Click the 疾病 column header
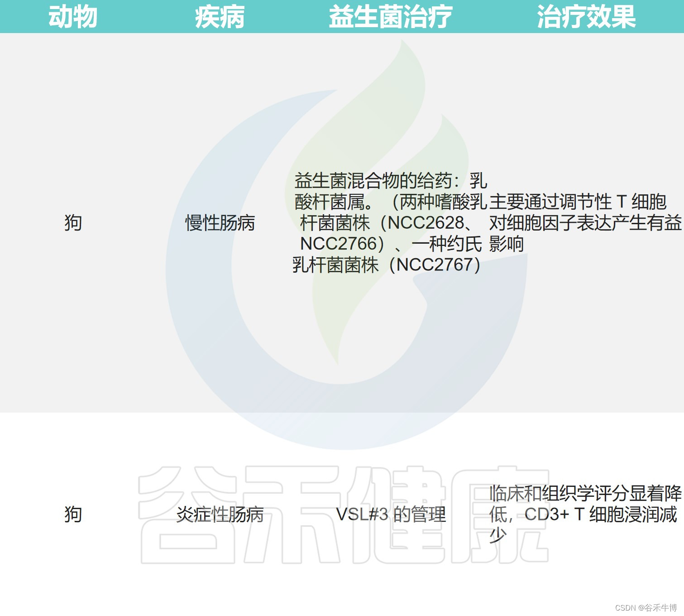Screen dimensions: 684x616 pos(220,17)
